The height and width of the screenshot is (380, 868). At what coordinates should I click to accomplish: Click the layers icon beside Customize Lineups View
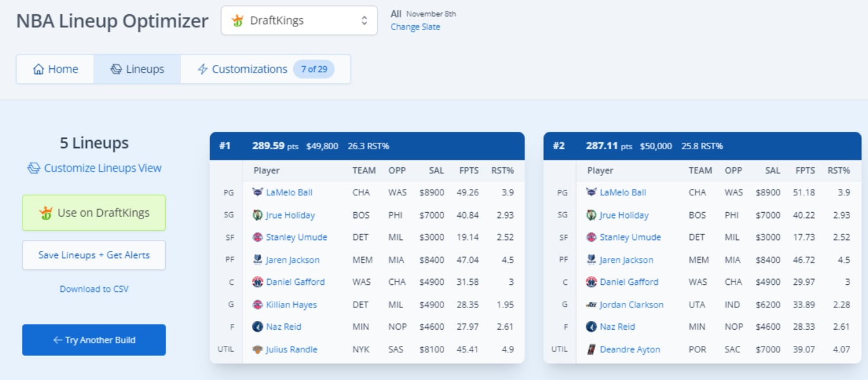click(x=33, y=168)
